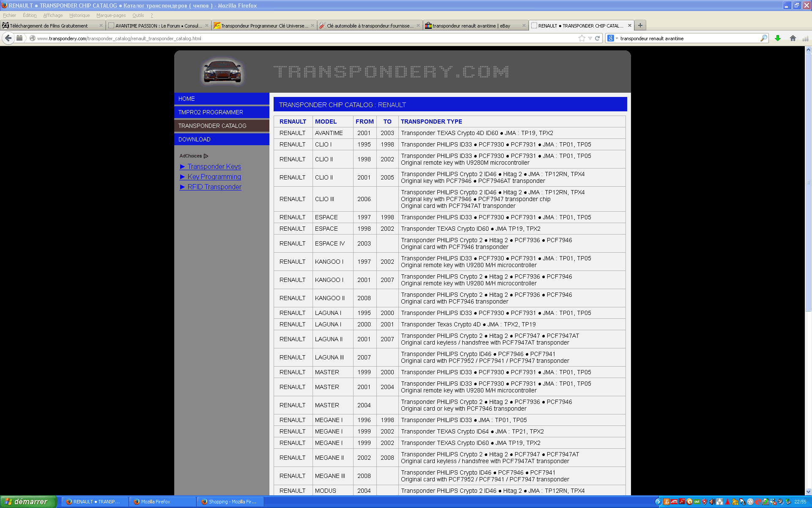The height and width of the screenshot is (508, 812).
Task: Click the Key Programming ad link
Action: coord(214,177)
